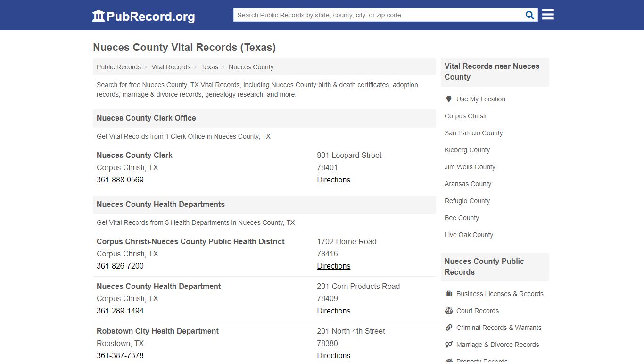Image resolution: width=644 pixels, height=362 pixels.
Task: Get Directions to 201 North 4th Street
Action: click(x=333, y=355)
